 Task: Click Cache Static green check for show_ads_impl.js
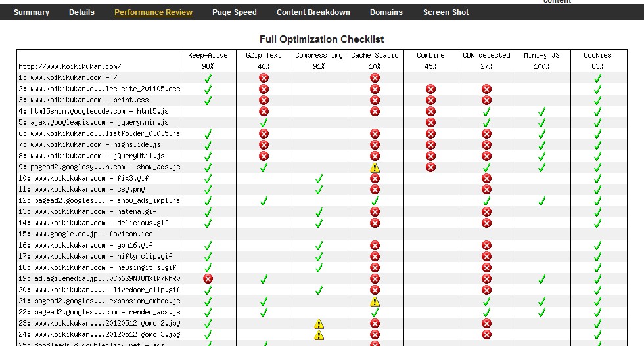[375, 201]
